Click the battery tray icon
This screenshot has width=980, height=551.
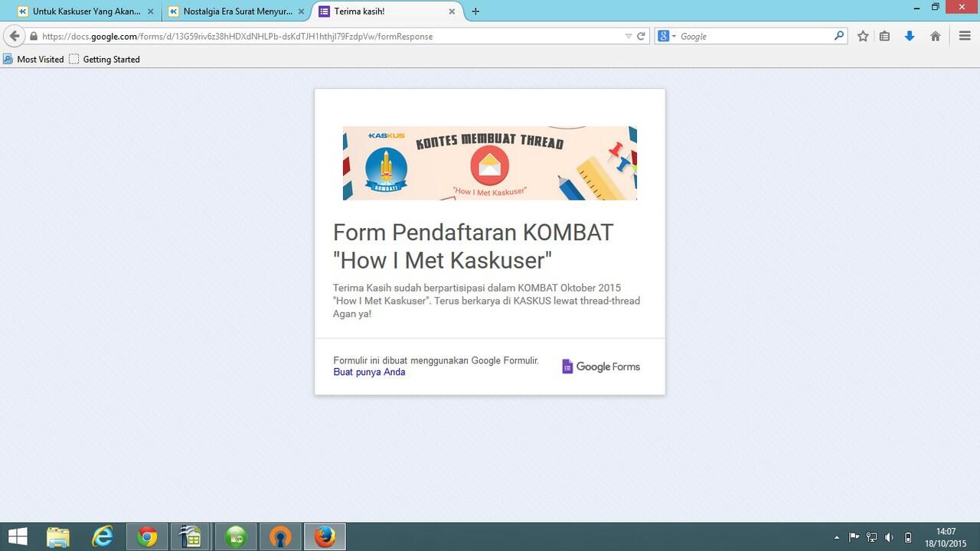point(908,537)
